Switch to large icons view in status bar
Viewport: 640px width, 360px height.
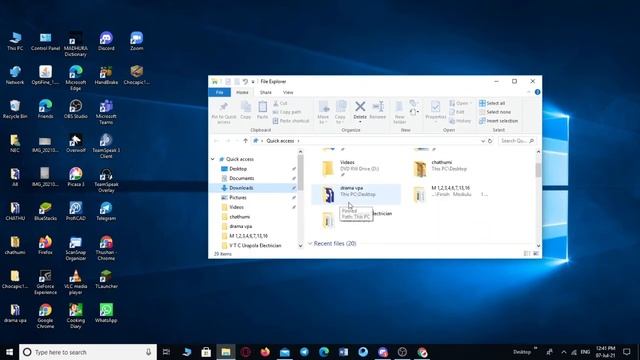pyautogui.click(x=536, y=254)
